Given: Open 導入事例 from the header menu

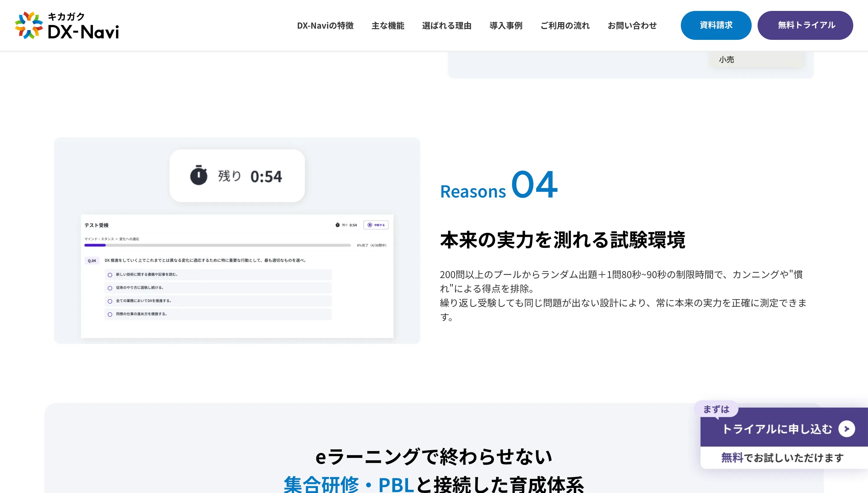Looking at the screenshot, I should point(506,25).
